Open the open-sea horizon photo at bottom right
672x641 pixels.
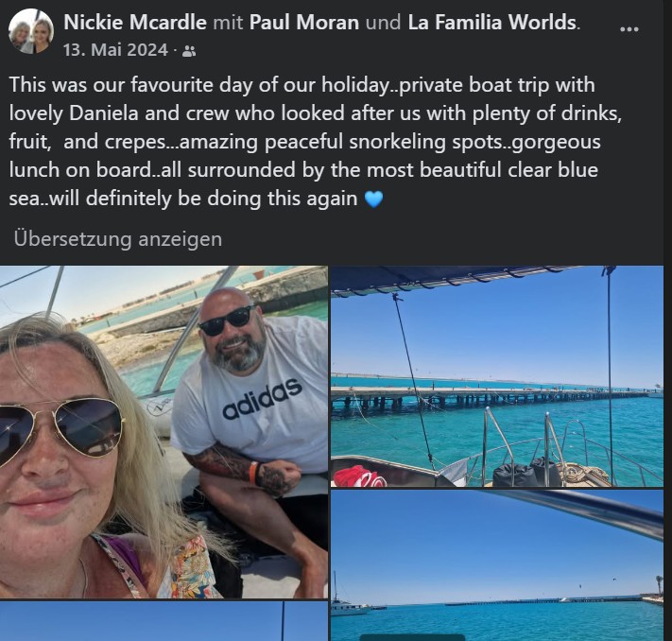pyautogui.click(x=496, y=564)
